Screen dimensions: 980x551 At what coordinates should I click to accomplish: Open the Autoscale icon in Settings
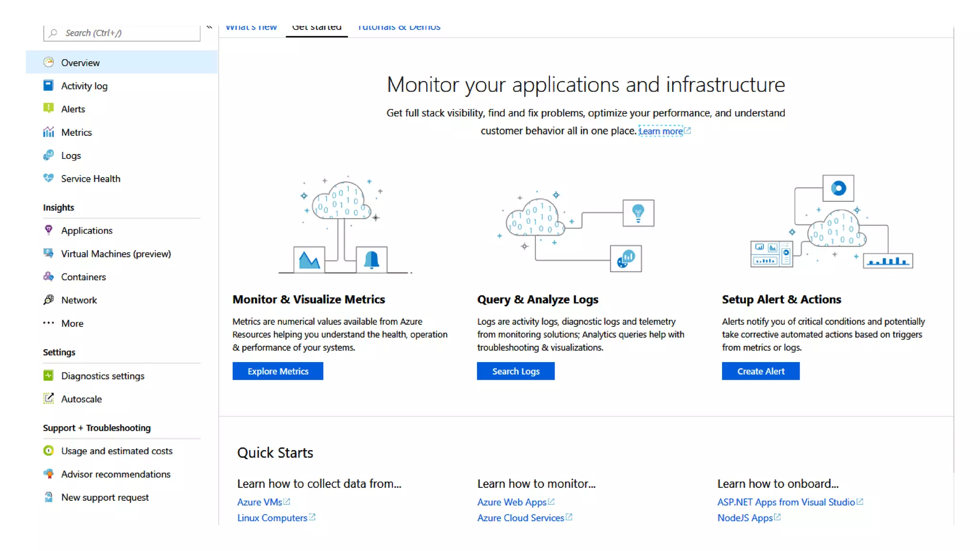(x=48, y=398)
